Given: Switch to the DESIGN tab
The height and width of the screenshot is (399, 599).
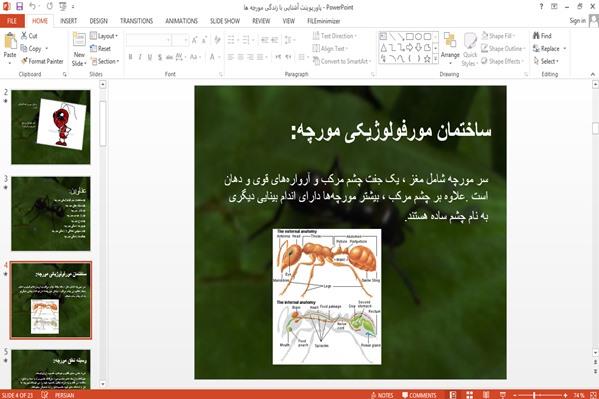Looking at the screenshot, I should (x=99, y=21).
